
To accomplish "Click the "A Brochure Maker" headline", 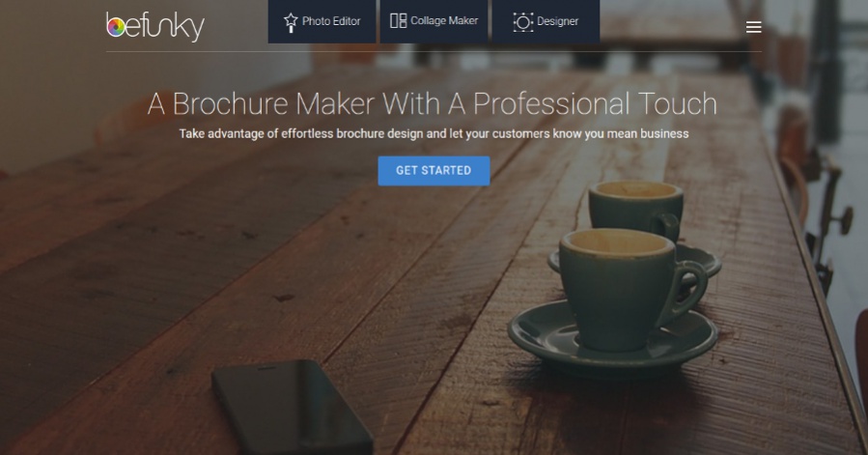I will (262, 103).
